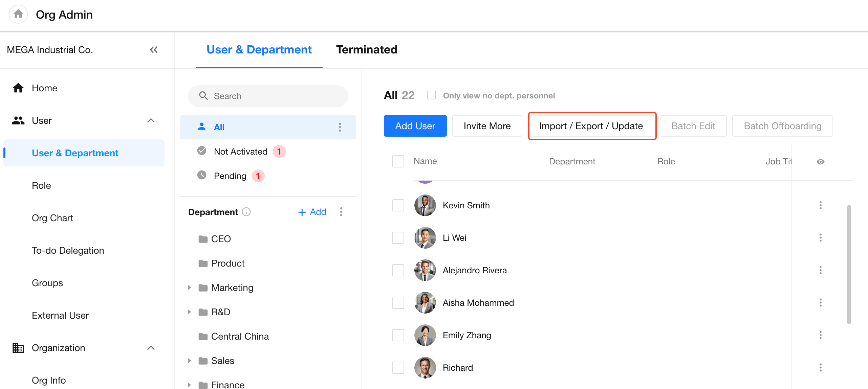Tick the select-all checkbox beside Name

point(398,161)
